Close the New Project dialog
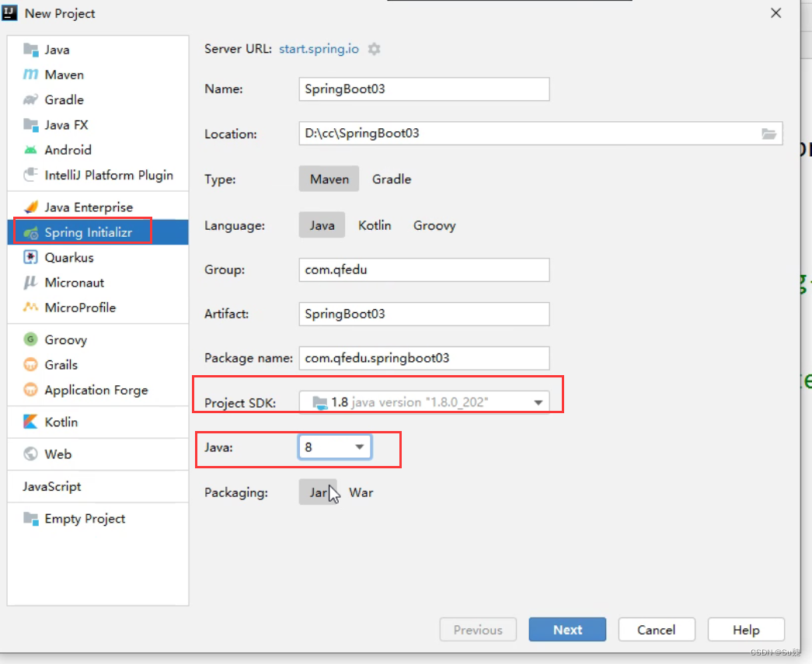 pos(775,13)
